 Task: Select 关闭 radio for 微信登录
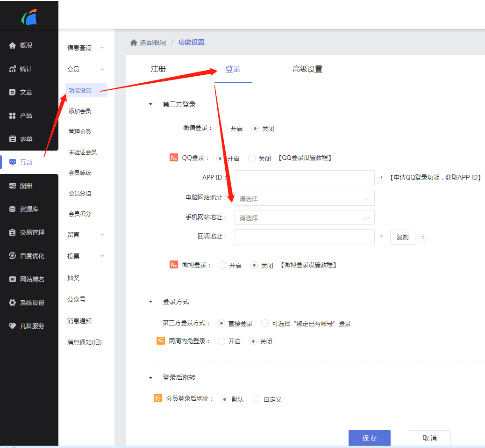(x=255, y=129)
